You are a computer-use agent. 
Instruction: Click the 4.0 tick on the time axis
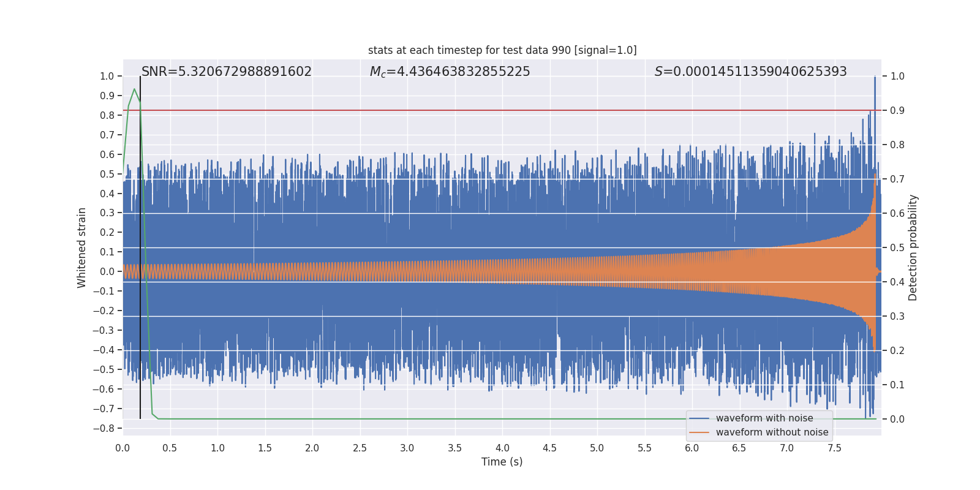click(502, 448)
